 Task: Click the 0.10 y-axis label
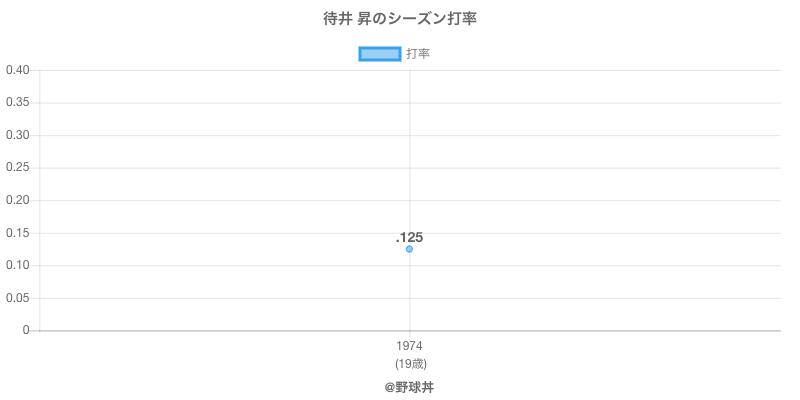coord(17,265)
